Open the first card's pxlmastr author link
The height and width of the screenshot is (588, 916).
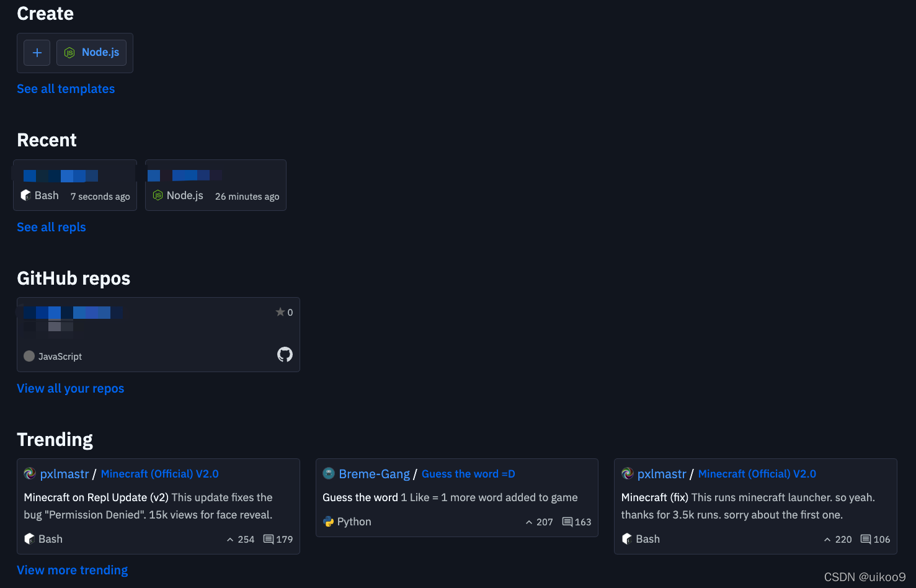(x=64, y=474)
